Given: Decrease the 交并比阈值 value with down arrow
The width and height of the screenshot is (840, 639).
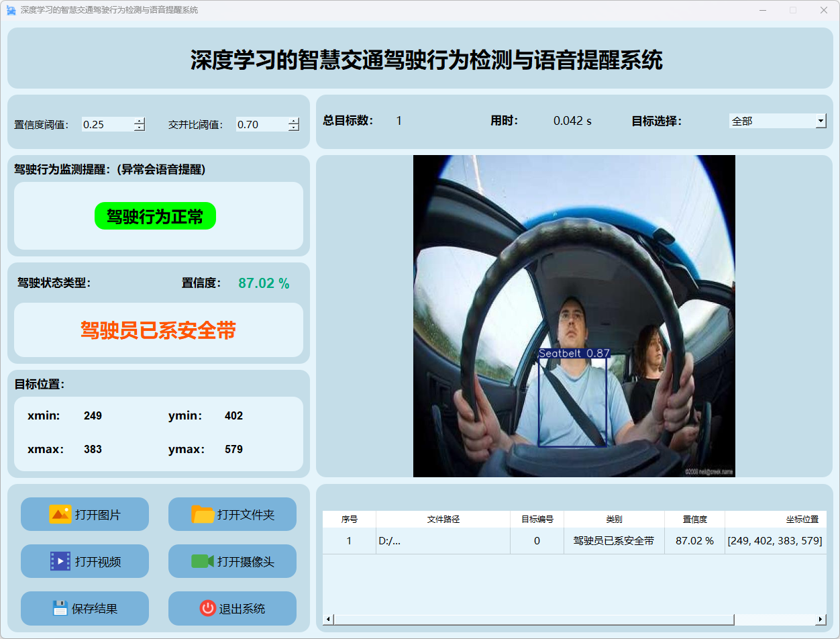Looking at the screenshot, I should tap(293, 128).
